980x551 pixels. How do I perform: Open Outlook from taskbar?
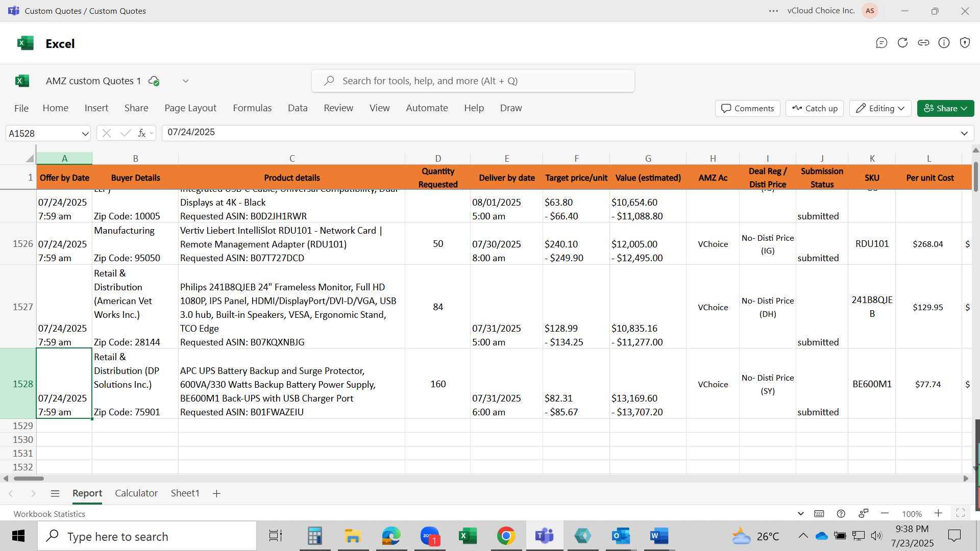coord(621,536)
